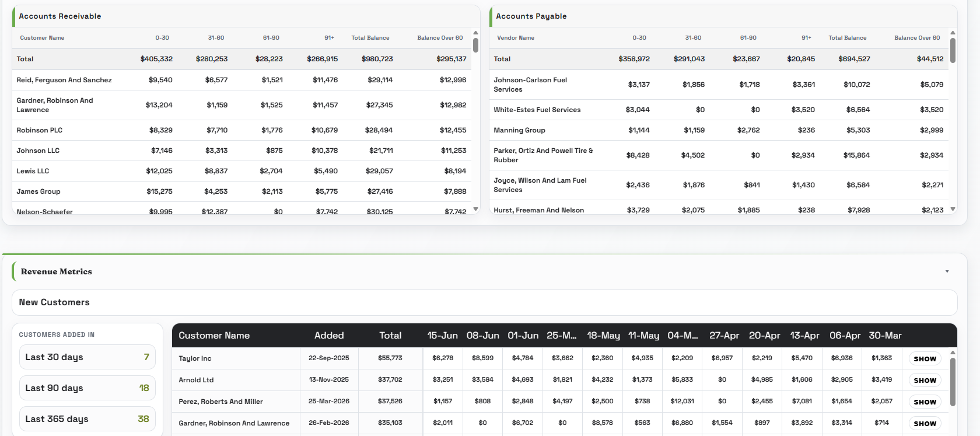Image resolution: width=980 pixels, height=436 pixels.
Task: Click the 18-May column header
Action: point(603,336)
